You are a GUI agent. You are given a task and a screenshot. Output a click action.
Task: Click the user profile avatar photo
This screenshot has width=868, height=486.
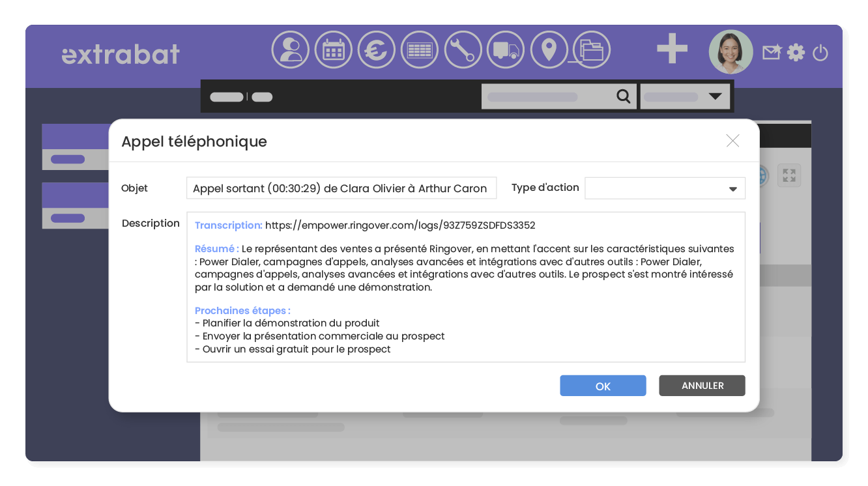click(x=731, y=52)
